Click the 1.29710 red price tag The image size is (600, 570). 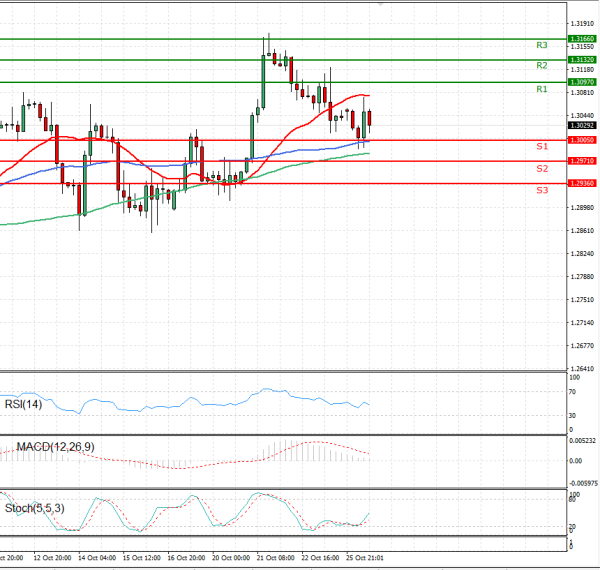tap(581, 161)
